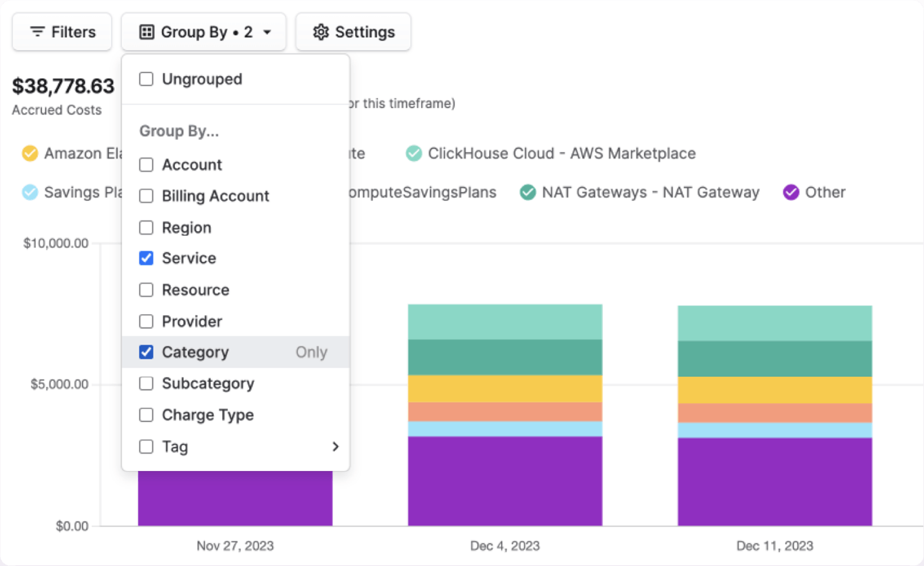Screen dimensions: 924x566
Task: Click the Settings gear icon
Action: (321, 32)
